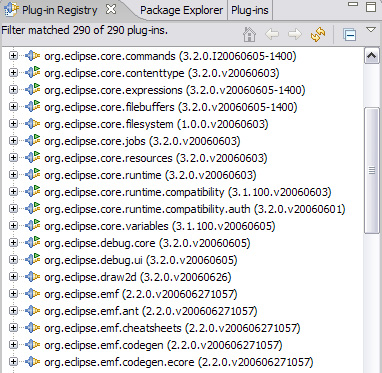The image size is (382, 373).
Task: Switch to the Plug-ins tab
Action: pyautogui.click(x=250, y=10)
